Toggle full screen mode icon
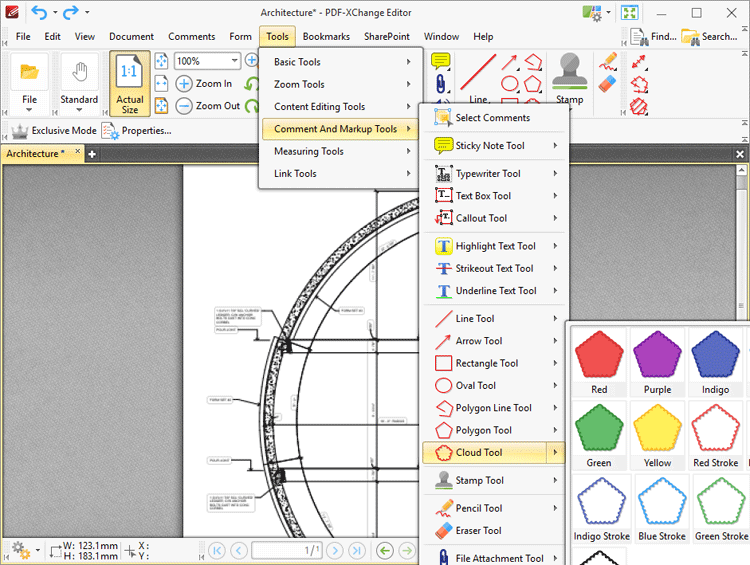 click(x=629, y=12)
